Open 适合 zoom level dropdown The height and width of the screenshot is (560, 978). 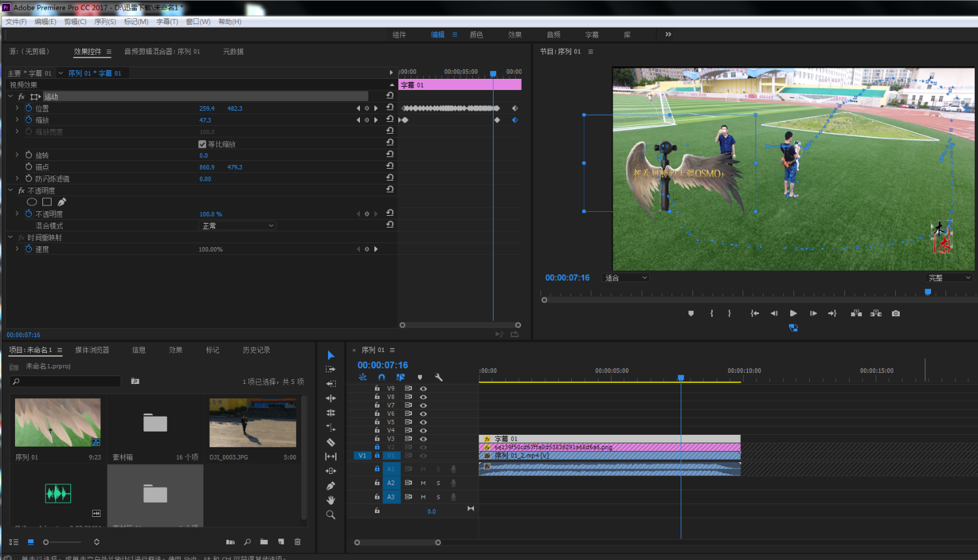(x=626, y=278)
